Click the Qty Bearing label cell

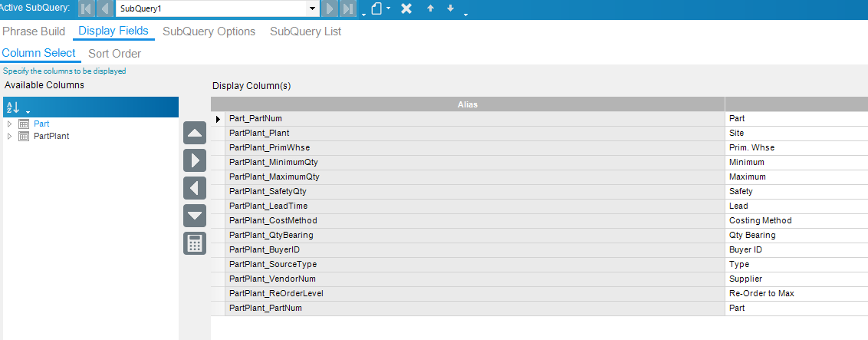[x=797, y=236]
